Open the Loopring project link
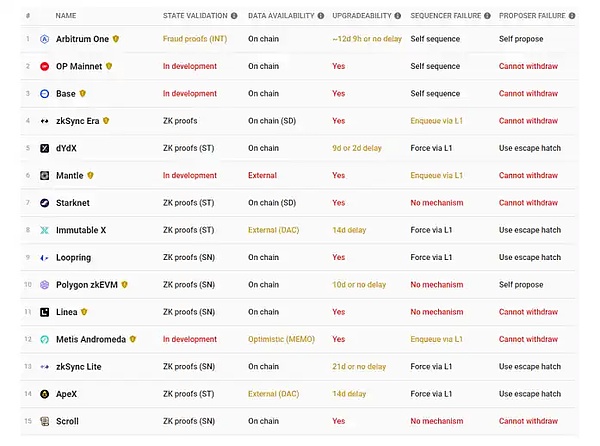Viewport: 600px width, 446px height. click(x=74, y=258)
